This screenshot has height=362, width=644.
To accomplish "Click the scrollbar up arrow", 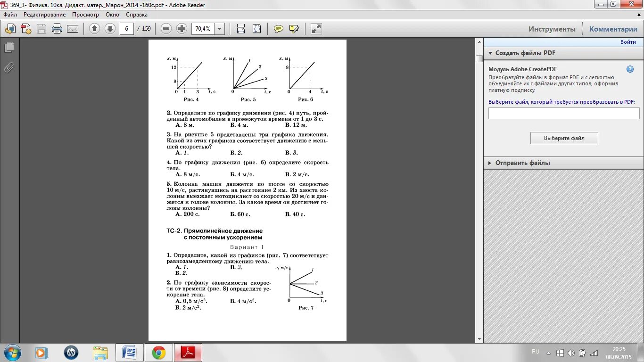I will pyautogui.click(x=479, y=43).
